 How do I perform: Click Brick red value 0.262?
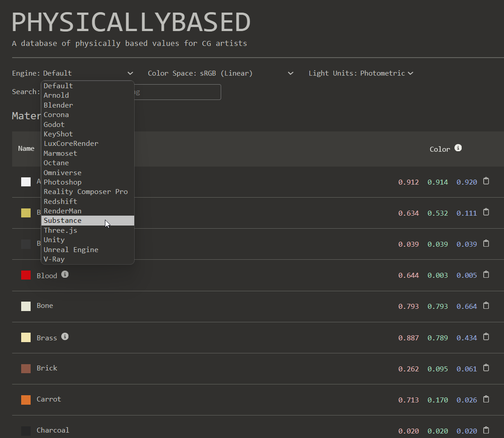click(409, 369)
